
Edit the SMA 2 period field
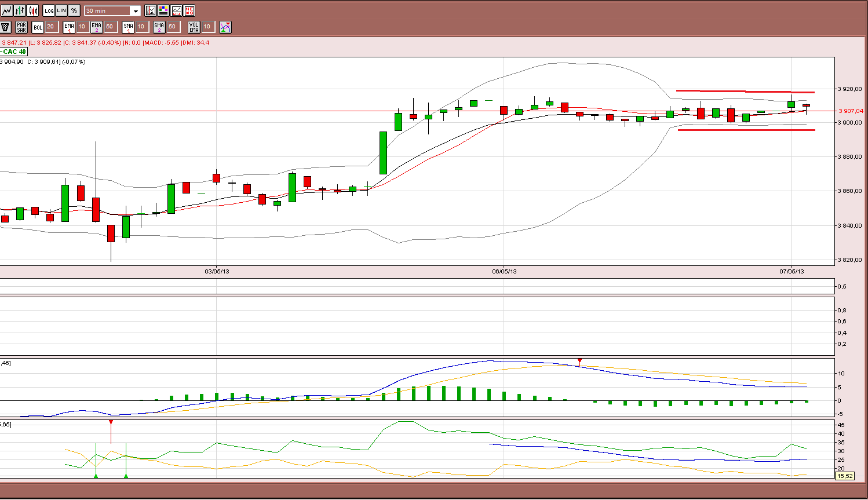point(173,27)
